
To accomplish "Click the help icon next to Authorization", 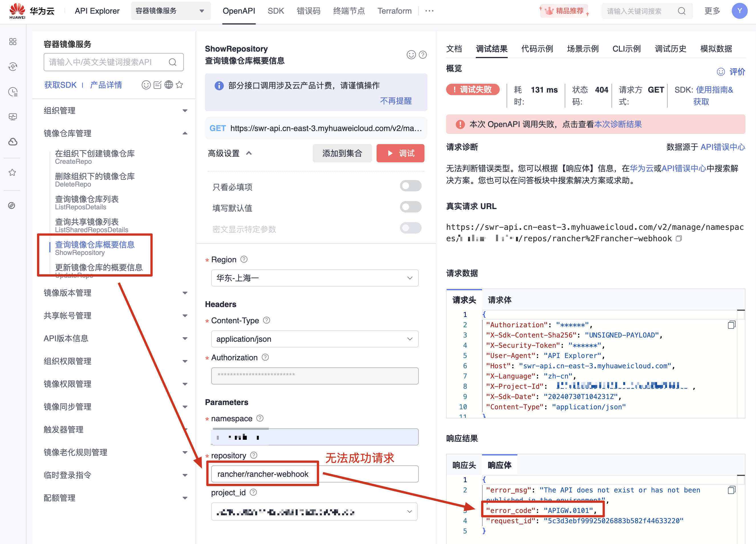I will click(x=265, y=357).
